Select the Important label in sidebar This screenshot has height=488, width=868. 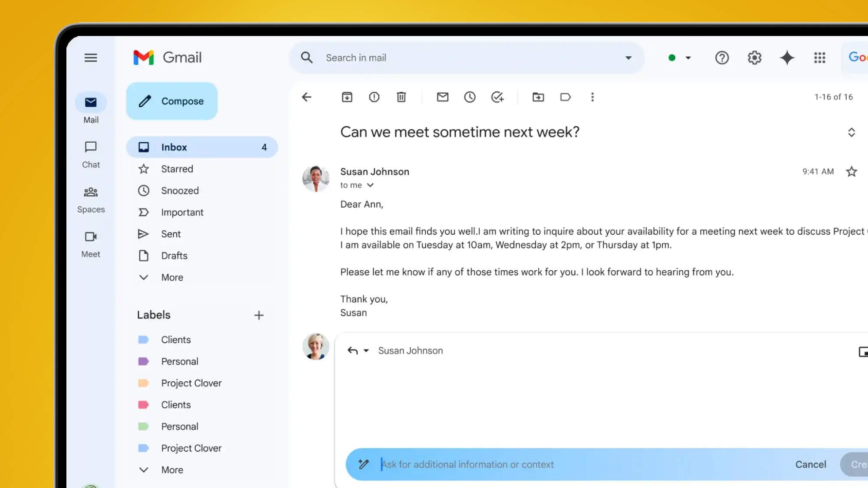coord(182,212)
